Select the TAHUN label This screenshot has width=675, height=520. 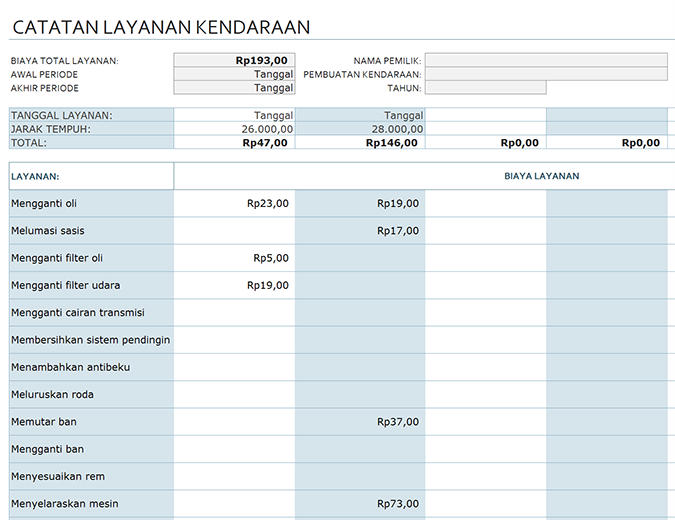point(404,88)
